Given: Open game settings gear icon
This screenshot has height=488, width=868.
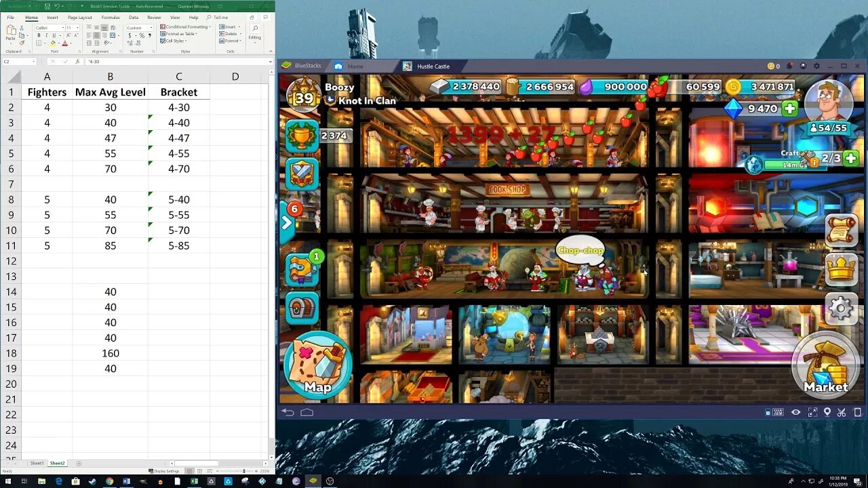Looking at the screenshot, I should (x=842, y=308).
